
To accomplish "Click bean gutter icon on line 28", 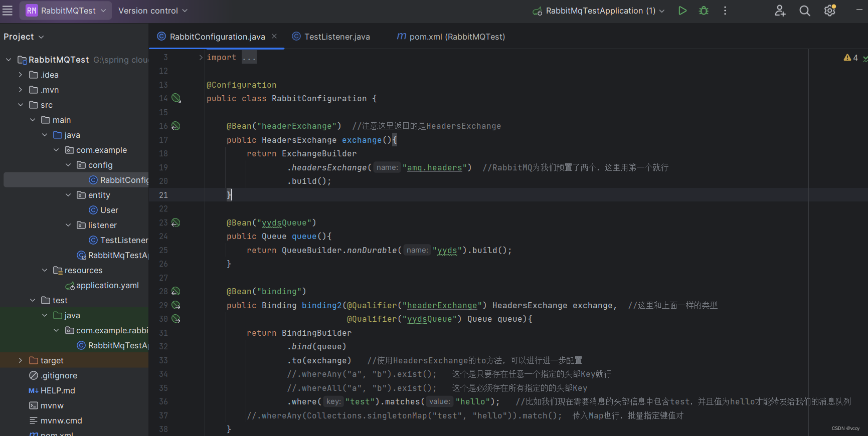I will [176, 291].
